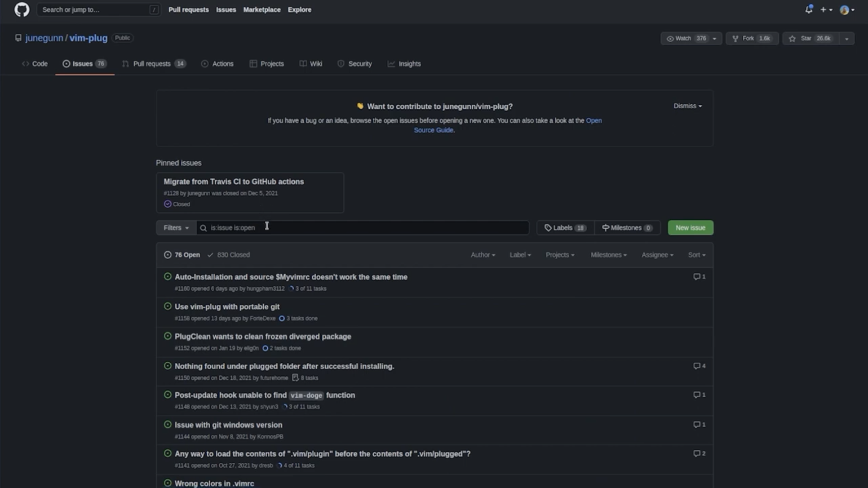
Task: Open Milestones 0 button
Action: [x=627, y=228]
